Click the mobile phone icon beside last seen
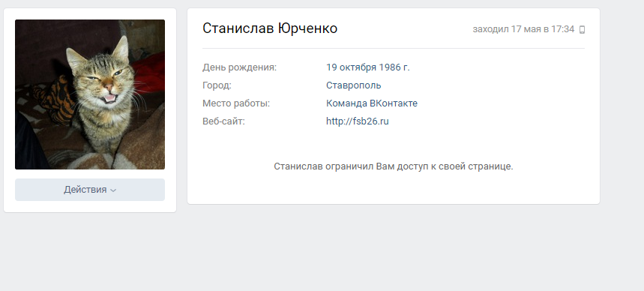The height and width of the screenshot is (291, 644). [x=582, y=29]
